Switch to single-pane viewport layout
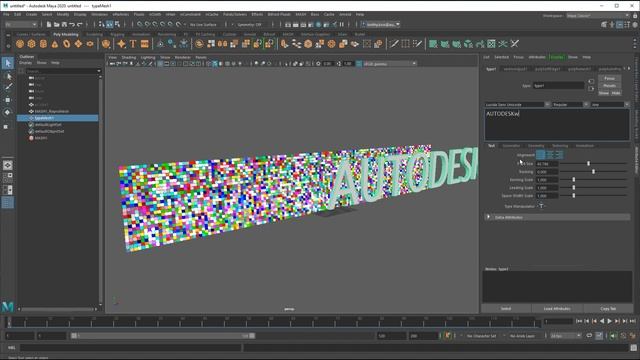The width and height of the screenshot is (640, 360). [x=8, y=165]
